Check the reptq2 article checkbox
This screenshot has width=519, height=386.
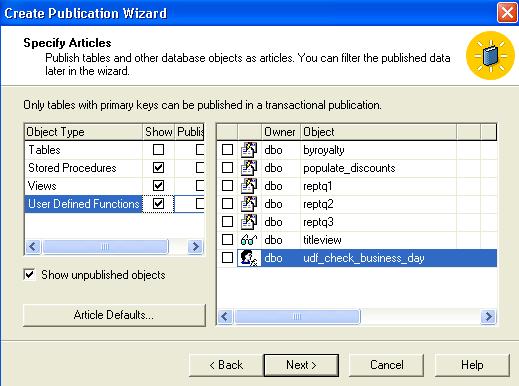pyautogui.click(x=227, y=203)
